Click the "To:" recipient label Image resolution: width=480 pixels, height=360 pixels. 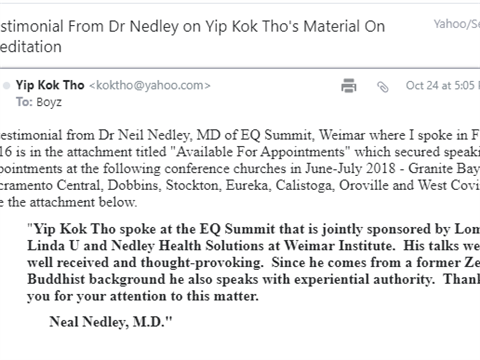[24, 102]
